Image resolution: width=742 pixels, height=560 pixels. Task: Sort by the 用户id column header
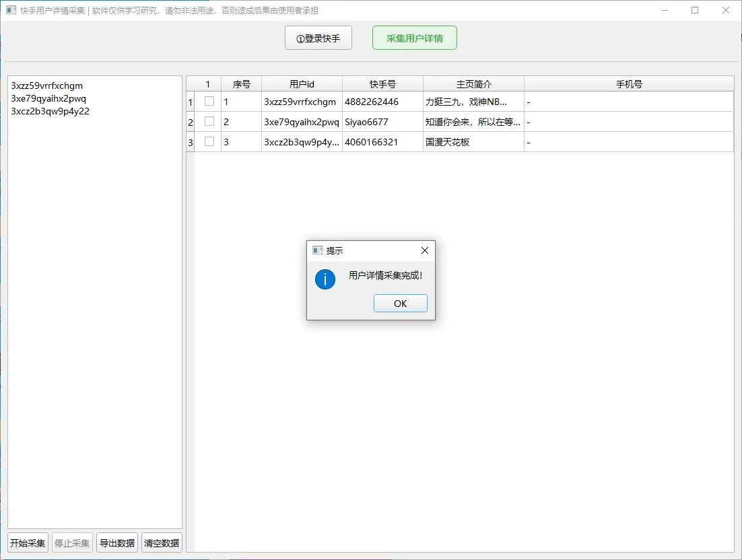click(x=302, y=84)
